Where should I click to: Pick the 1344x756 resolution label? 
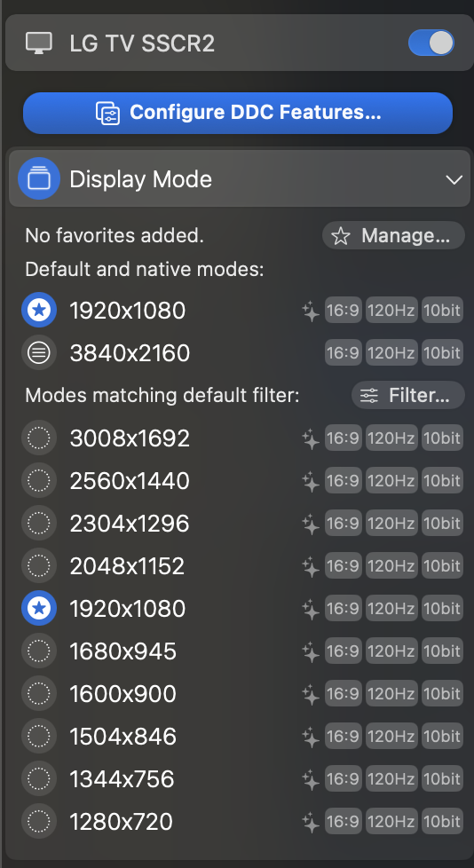point(122,779)
